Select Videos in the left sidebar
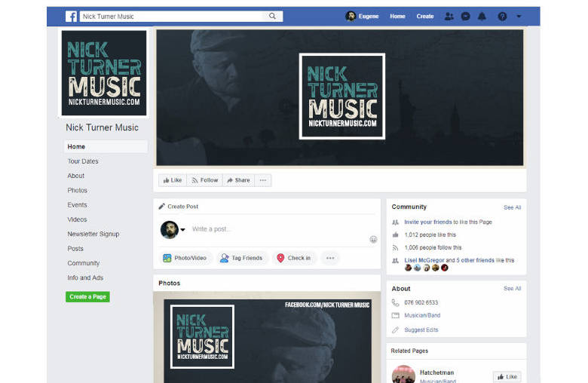This screenshot has height=383, width=588. tap(77, 219)
